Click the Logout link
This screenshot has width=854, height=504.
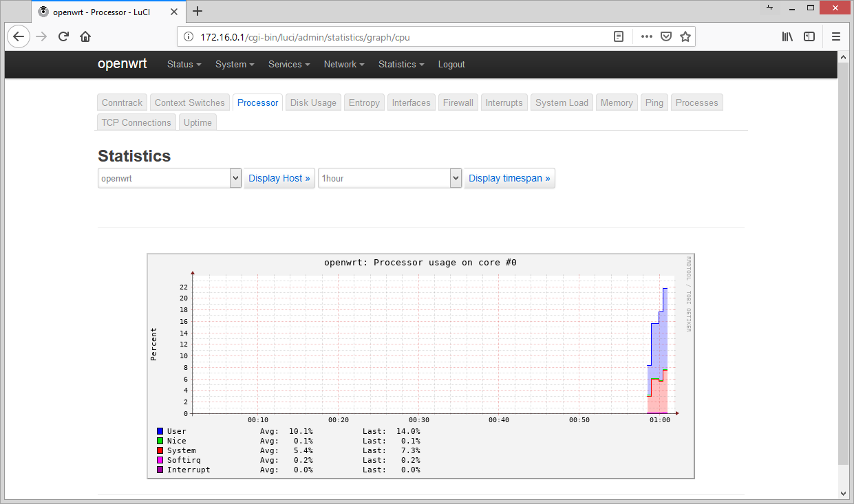(x=451, y=64)
